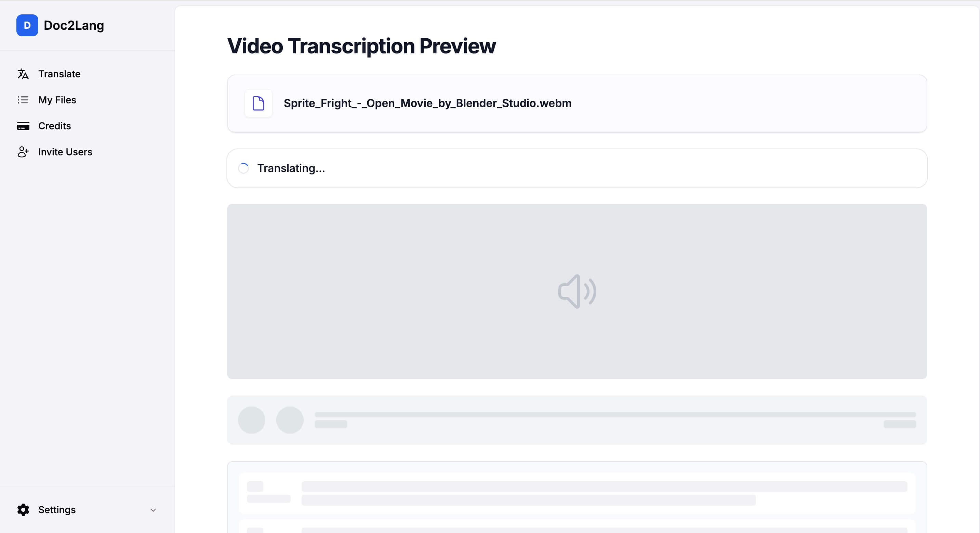Click the speaker icon in the video preview
The image size is (980, 533).
pyautogui.click(x=577, y=291)
